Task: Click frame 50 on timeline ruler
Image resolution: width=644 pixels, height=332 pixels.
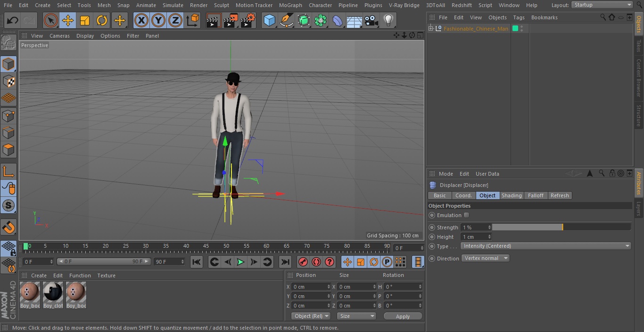Action: (226, 246)
